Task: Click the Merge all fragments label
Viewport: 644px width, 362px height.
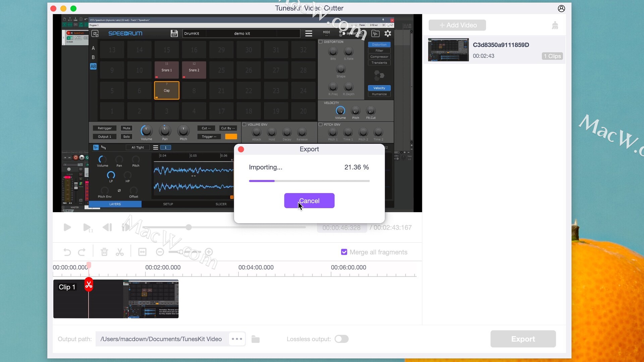Action: (x=378, y=252)
